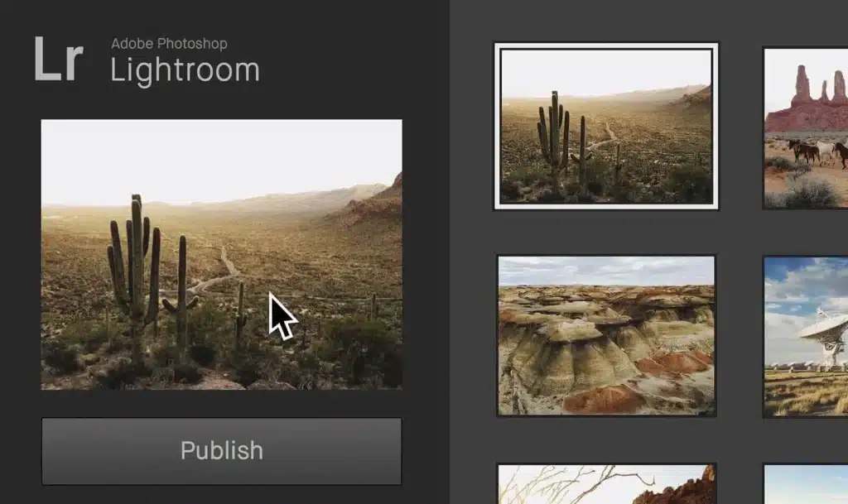Open the striped badlands hills thumbnail

pyautogui.click(x=606, y=335)
